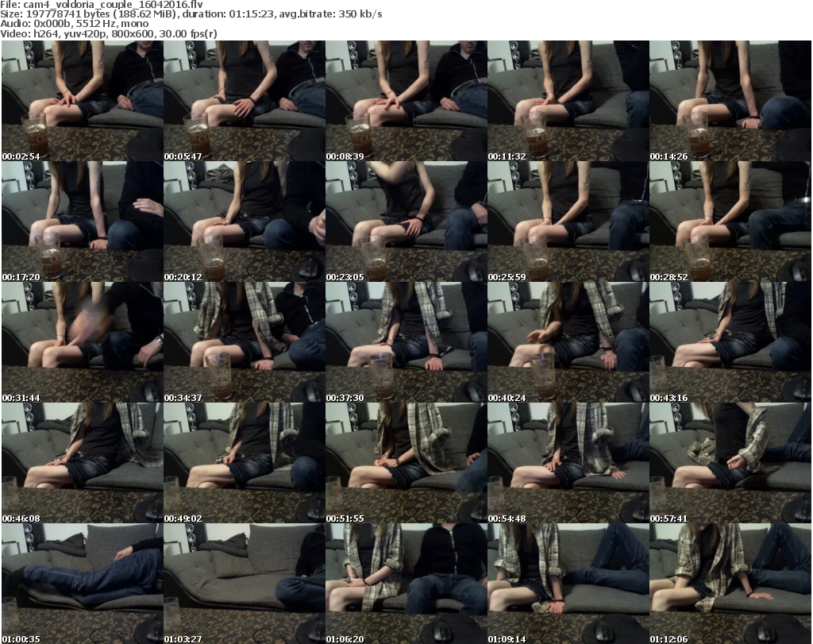Choose the thumbnail timestamped 00:57:41
The image size is (813, 644).
pyautogui.click(x=730, y=463)
